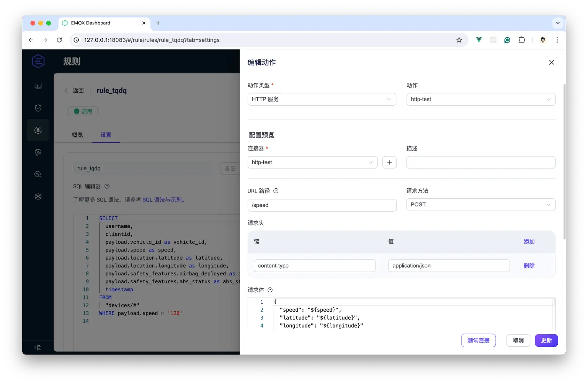588x384 pixels.
Task: Click 添加 to add request header
Action: click(529, 242)
